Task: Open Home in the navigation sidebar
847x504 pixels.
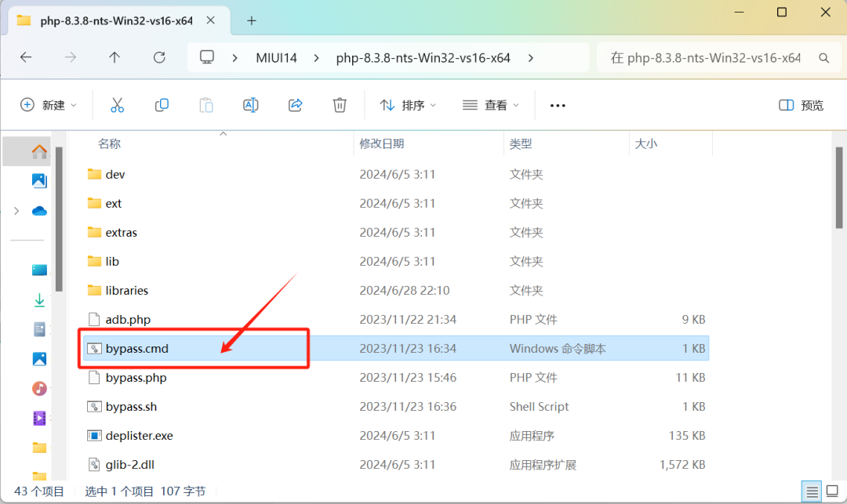Action: (39, 151)
